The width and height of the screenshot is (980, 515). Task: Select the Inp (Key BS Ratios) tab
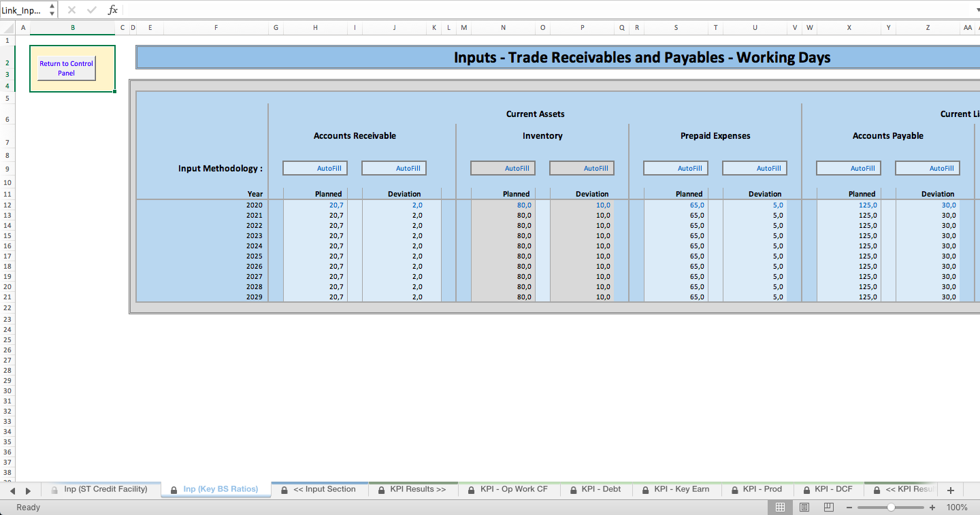pyautogui.click(x=215, y=489)
